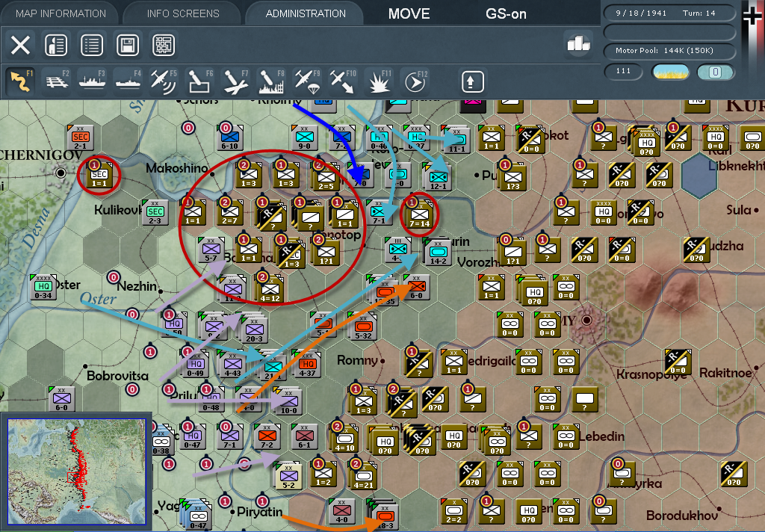Select the orange 5-32 motorized counter
765x532 pixels.
pos(364,327)
